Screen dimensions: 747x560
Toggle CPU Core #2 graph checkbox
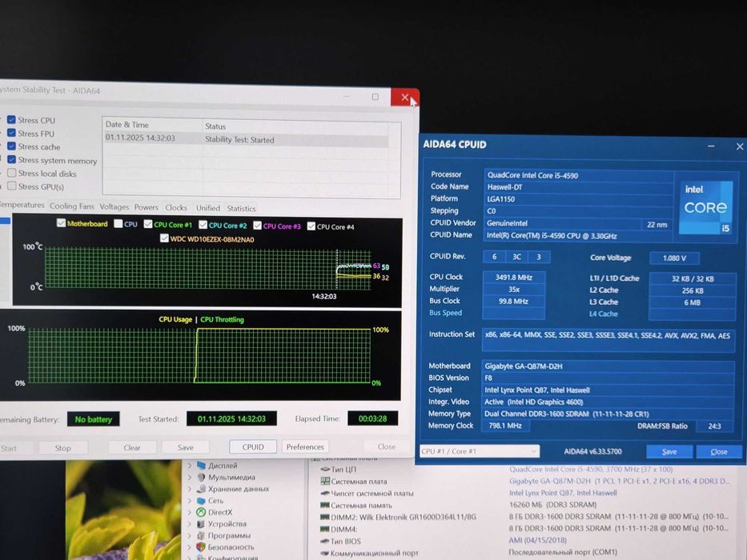[x=203, y=225]
